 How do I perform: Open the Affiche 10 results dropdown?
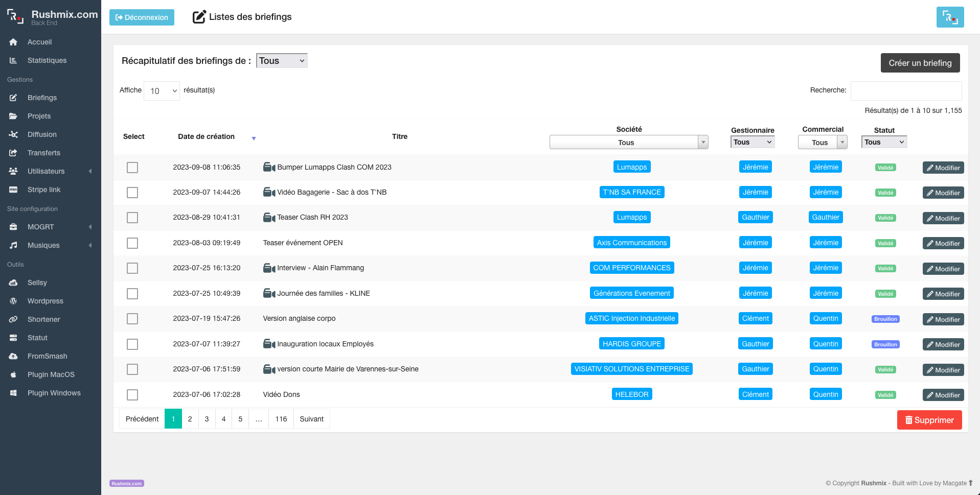tap(162, 91)
